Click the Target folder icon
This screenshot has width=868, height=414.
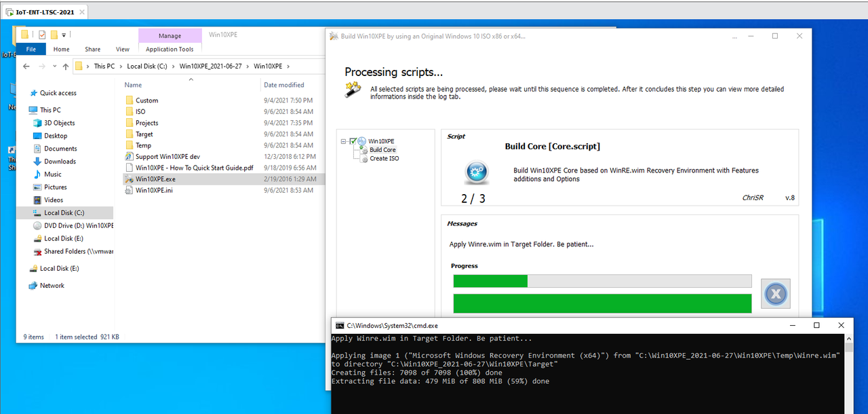click(x=130, y=134)
